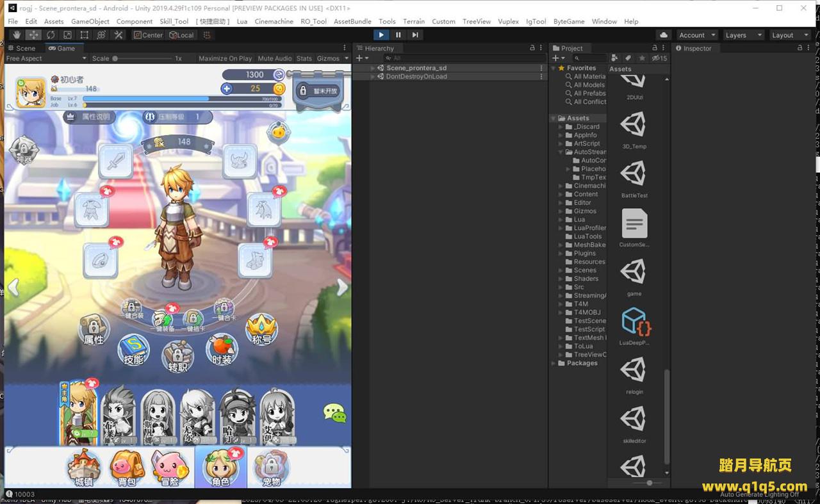The height and width of the screenshot is (504, 820).
Task: Open the cloud services icon
Action: point(664,35)
